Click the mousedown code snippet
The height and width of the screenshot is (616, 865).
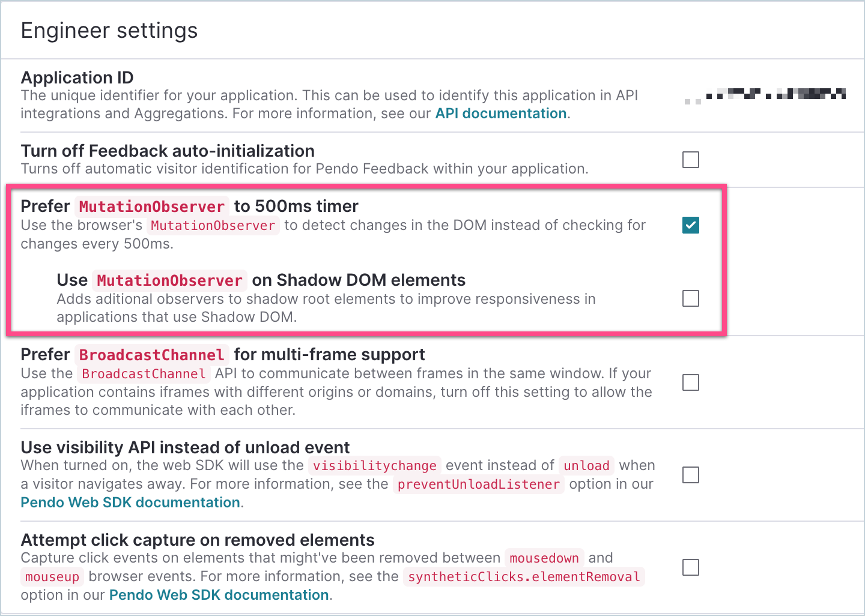[x=544, y=558]
